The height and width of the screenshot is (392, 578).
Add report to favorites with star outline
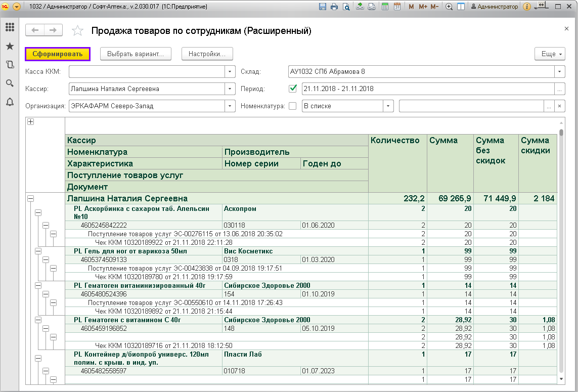(77, 31)
